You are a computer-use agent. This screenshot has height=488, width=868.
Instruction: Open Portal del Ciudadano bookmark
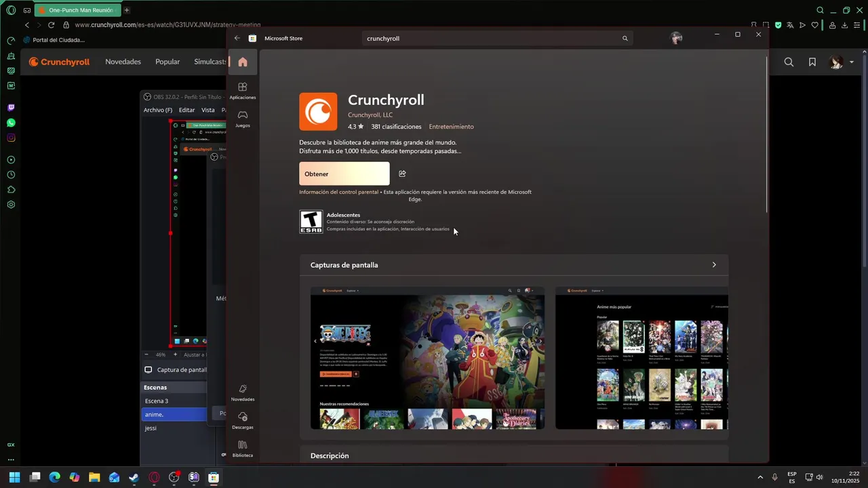(54, 40)
